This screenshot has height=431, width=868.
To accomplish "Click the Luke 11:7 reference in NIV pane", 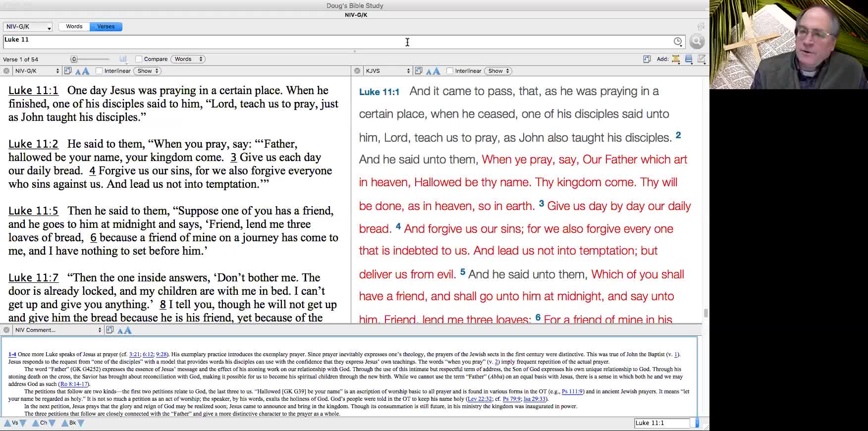I will 33,277.
